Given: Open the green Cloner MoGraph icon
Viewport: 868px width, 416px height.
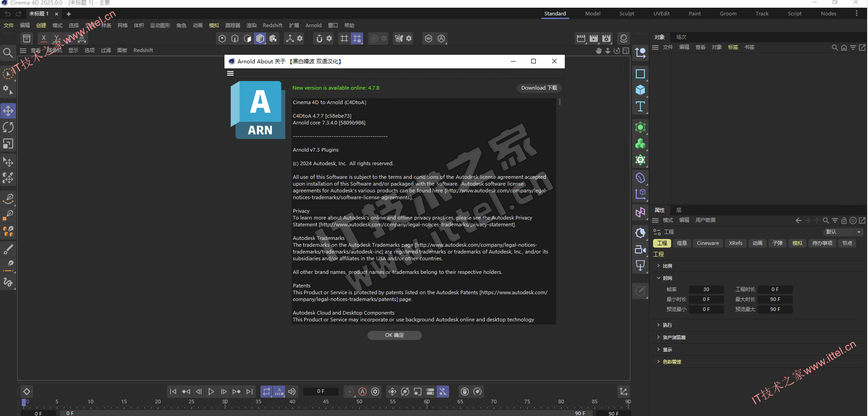Looking at the screenshot, I should 640,143.
